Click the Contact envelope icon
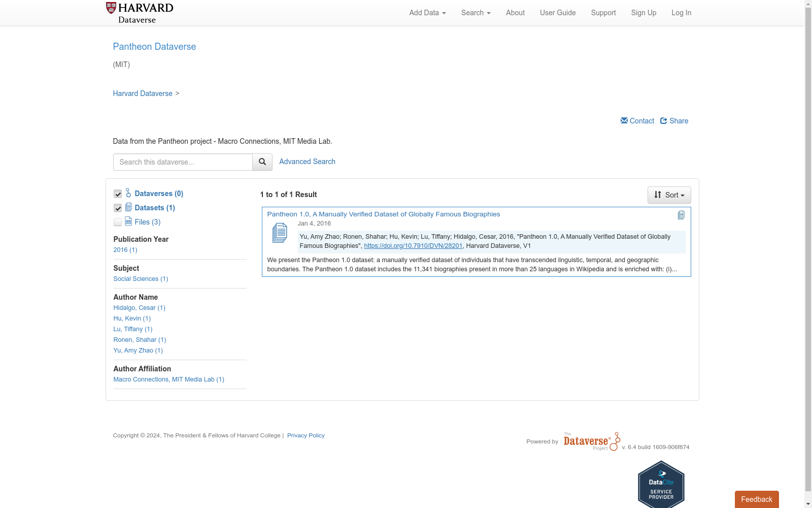 (x=624, y=120)
